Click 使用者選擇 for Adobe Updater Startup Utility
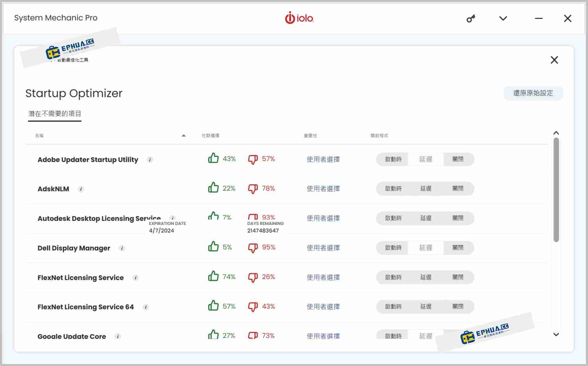Screen dimensions: 588x366 click(x=323, y=159)
